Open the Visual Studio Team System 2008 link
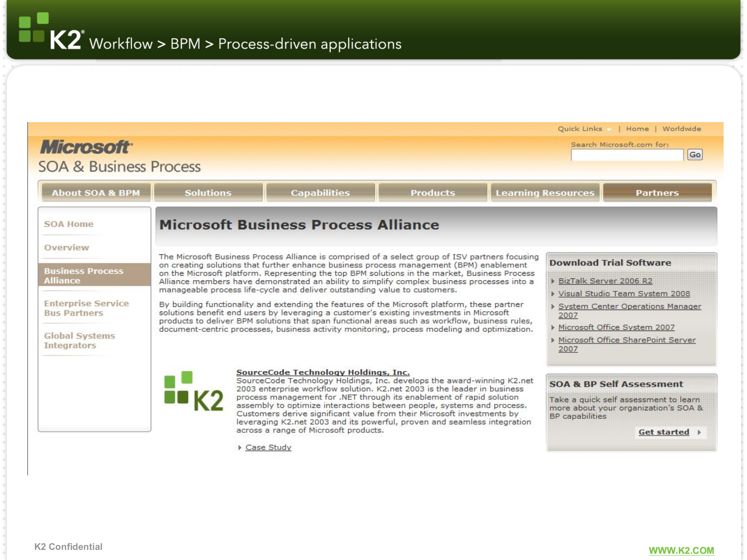Image resolution: width=747 pixels, height=560 pixels. (624, 294)
